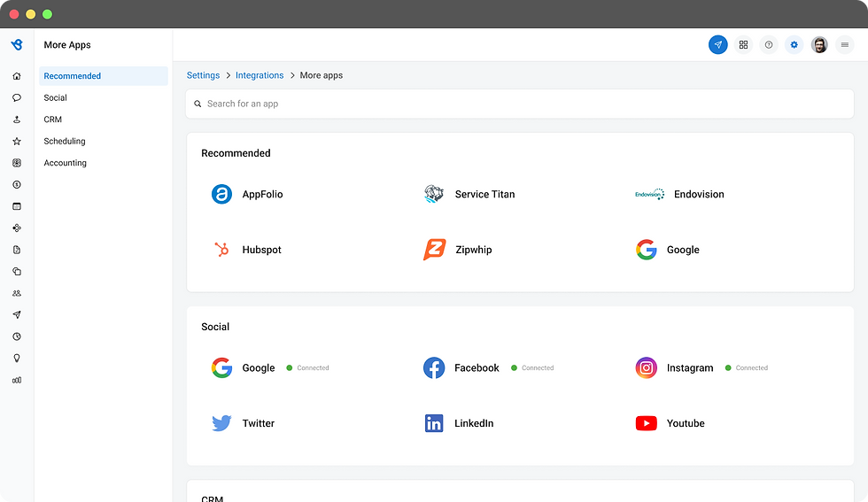Click the Twitter bird logo

(x=221, y=423)
